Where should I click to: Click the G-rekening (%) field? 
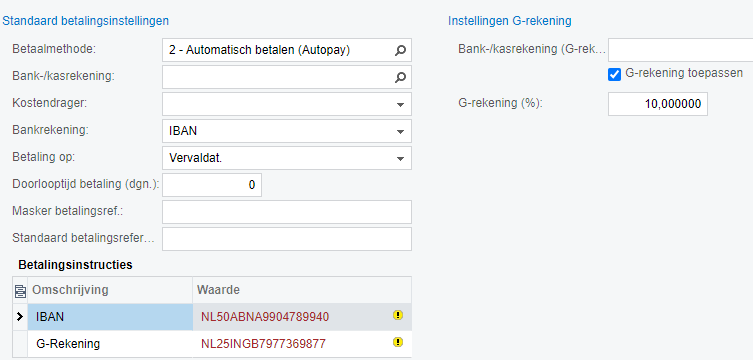click(657, 104)
